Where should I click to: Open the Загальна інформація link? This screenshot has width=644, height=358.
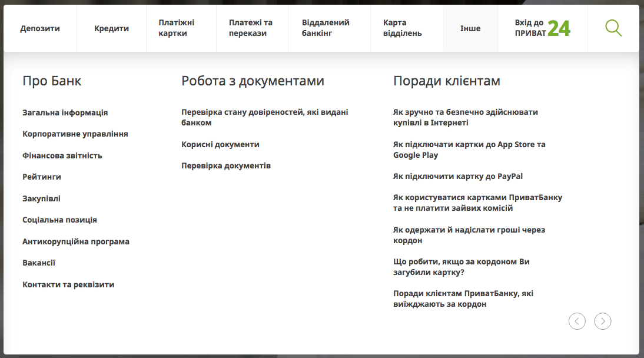point(65,112)
